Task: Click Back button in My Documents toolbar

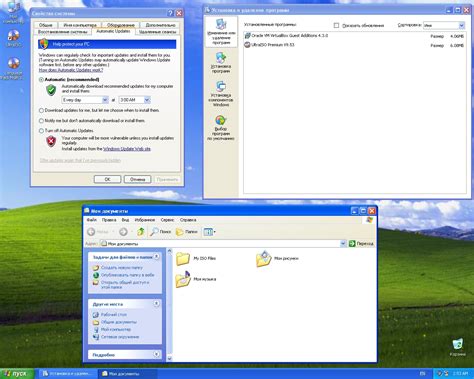Action: click(x=98, y=232)
